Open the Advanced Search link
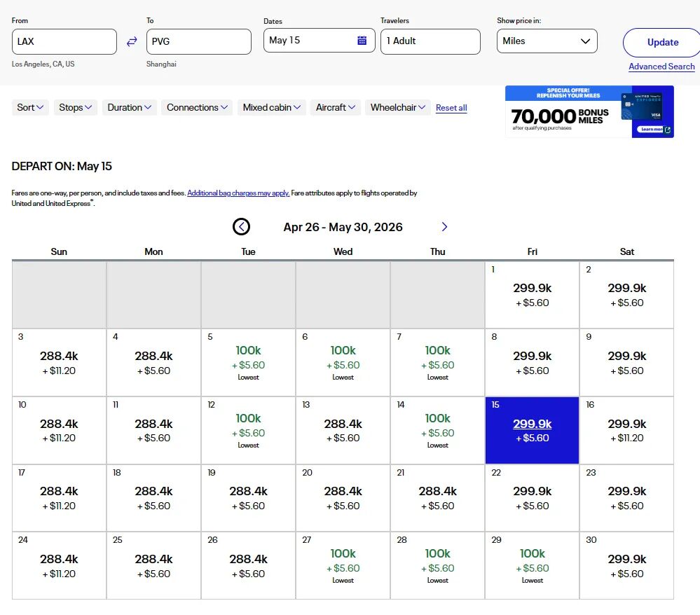Viewport: 700px width, 615px height. [661, 67]
